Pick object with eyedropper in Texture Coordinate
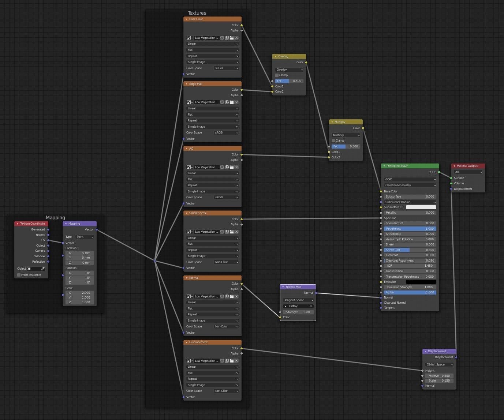Image resolution: width=504 pixels, height=420 pixels. (42, 269)
